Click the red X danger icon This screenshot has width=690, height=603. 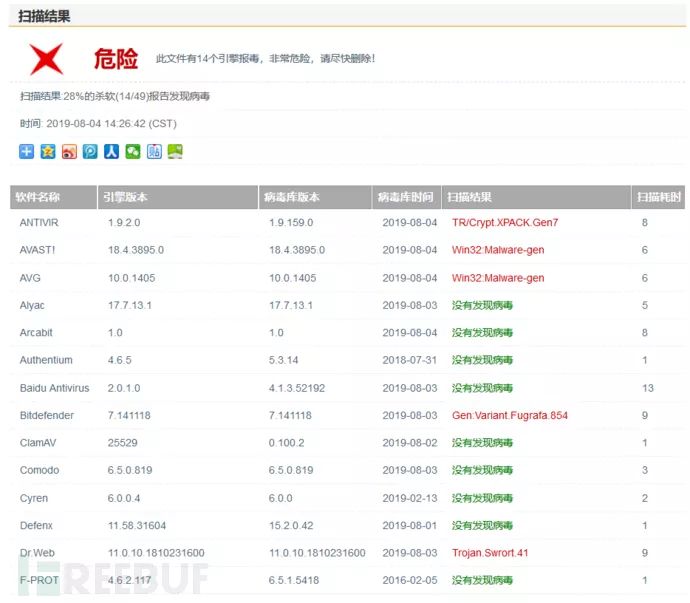[x=46, y=59]
